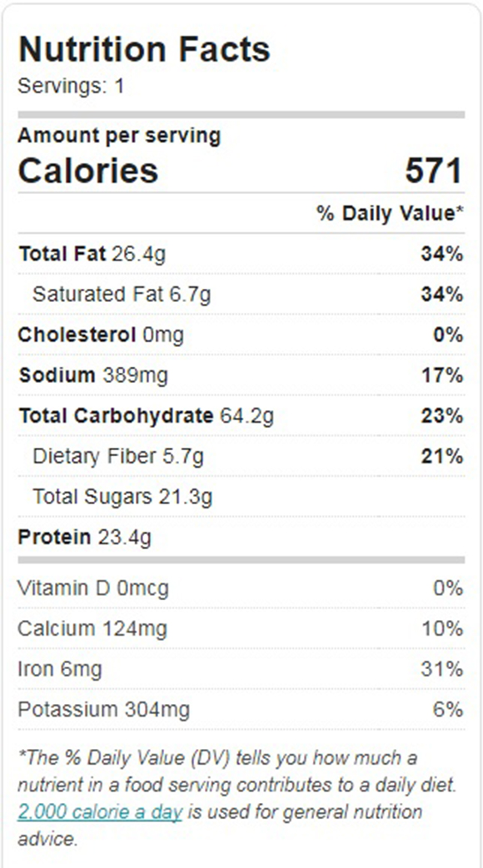Click the Total Carbohydrate 64.2g row

click(241, 416)
